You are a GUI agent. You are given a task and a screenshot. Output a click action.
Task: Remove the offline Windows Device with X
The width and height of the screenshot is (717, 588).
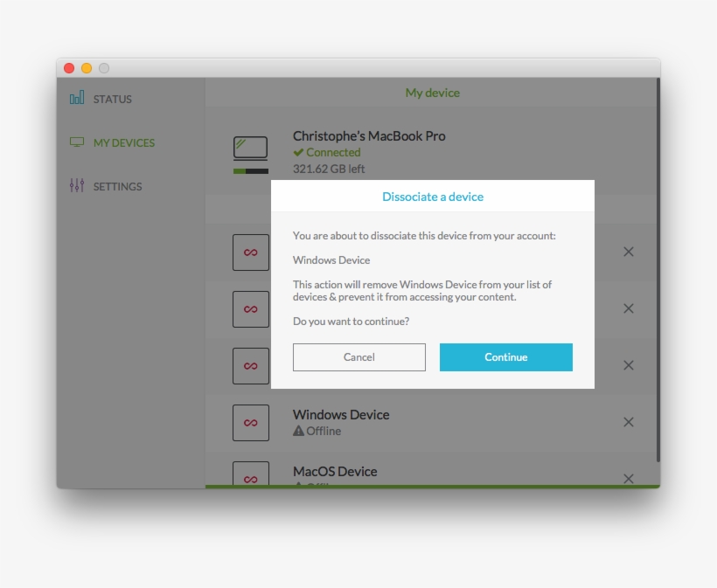pos(628,422)
